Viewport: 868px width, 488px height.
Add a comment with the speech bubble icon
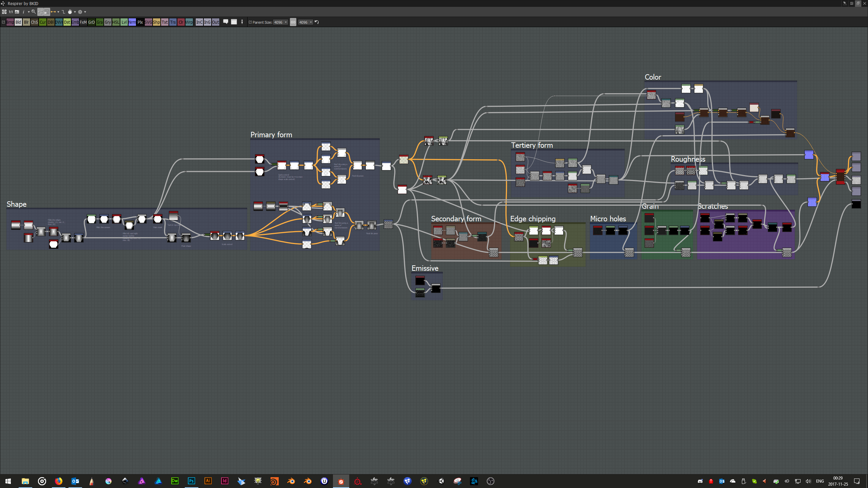[225, 22]
